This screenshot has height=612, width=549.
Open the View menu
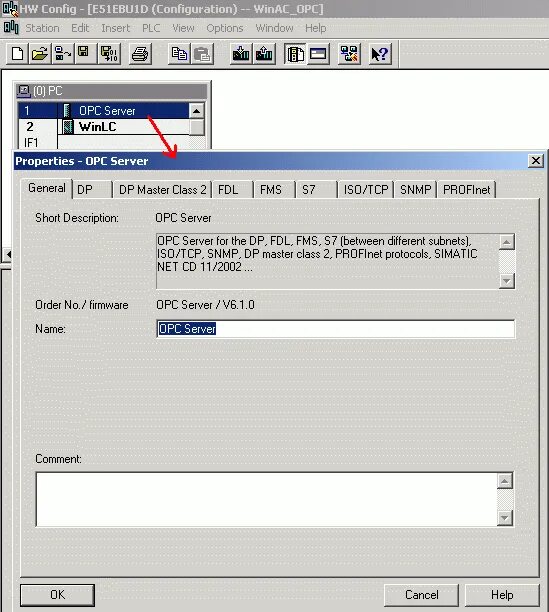[183, 28]
